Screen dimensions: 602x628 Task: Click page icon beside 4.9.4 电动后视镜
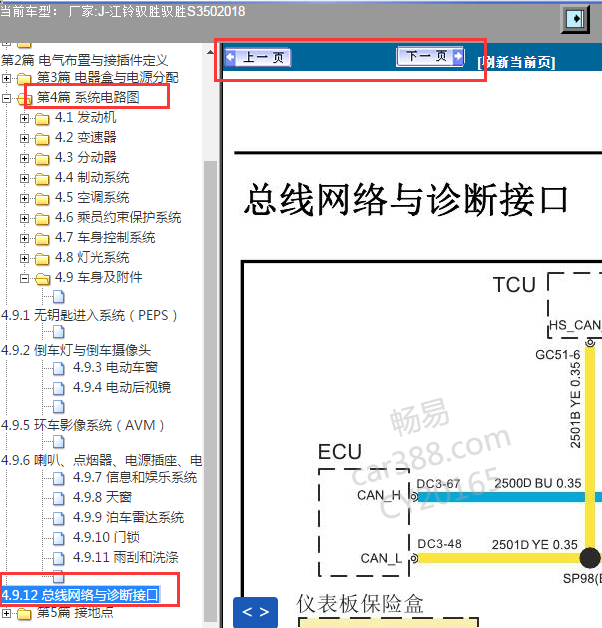pyautogui.click(x=59, y=388)
